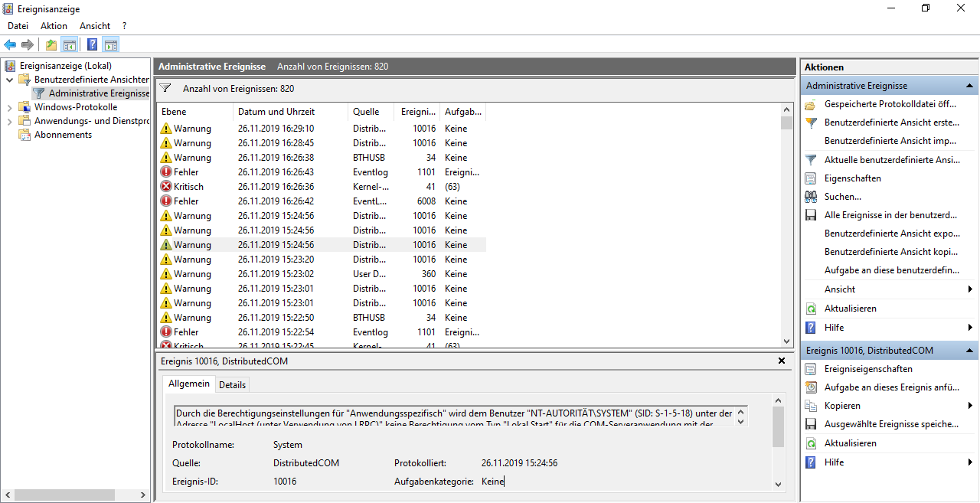
Task: Click the warning icon of the 16:29:10 event
Action: 166,129
